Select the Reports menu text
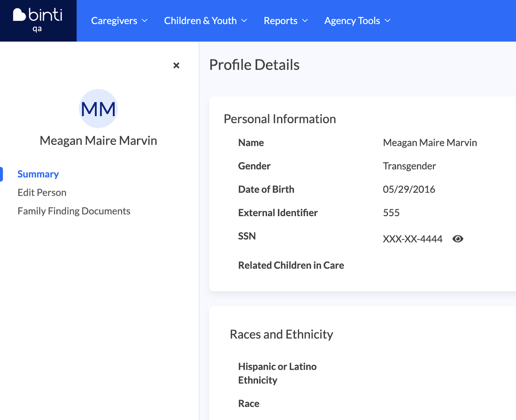The height and width of the screenshot is (420, 516). click(280, 21)
